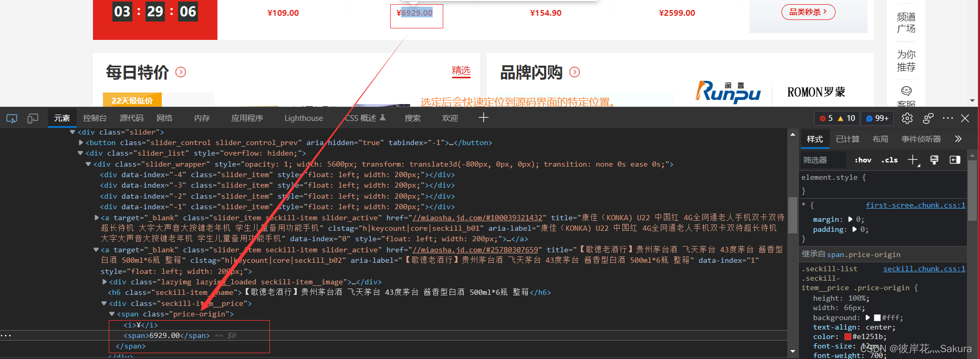Click the 品牌闪购 circular arrow icon
This screenshot has height=359, width=980.
click(575, 72)
